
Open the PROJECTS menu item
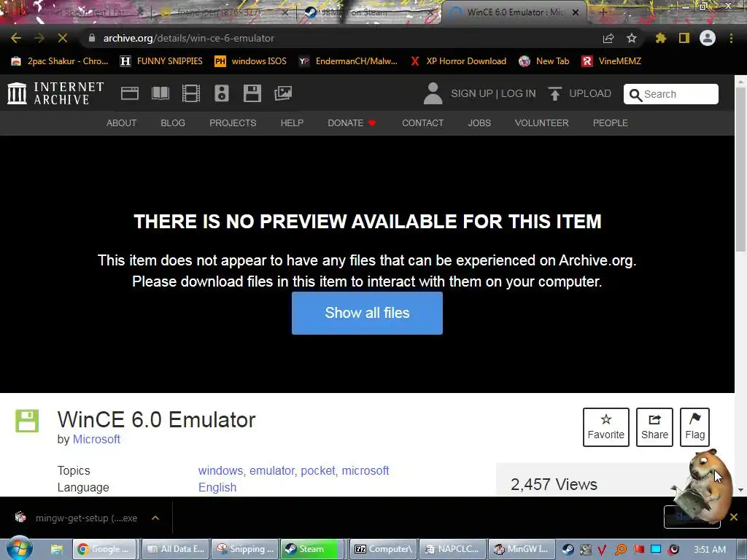[x=233, y=122]
